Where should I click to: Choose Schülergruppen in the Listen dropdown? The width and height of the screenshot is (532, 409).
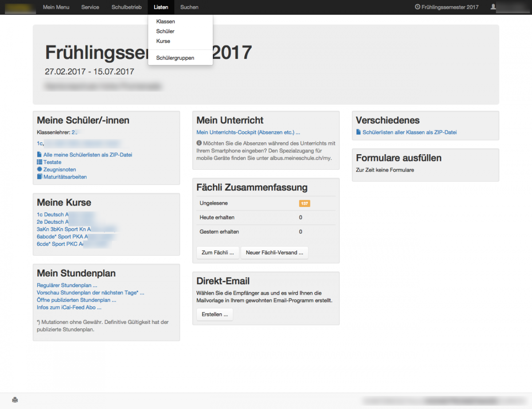[x=175, y=58]
